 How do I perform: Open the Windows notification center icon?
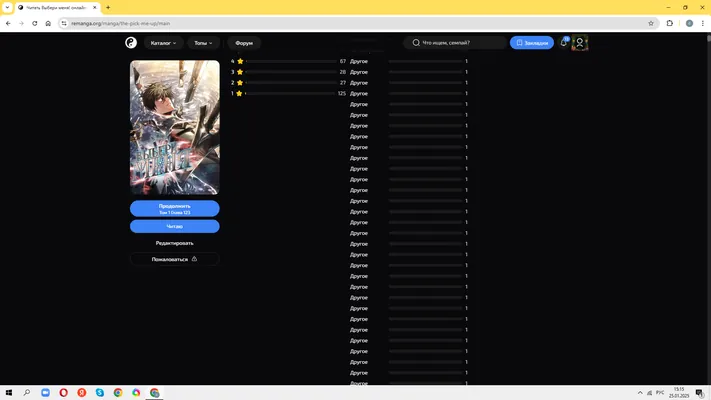tap(700, 393)
